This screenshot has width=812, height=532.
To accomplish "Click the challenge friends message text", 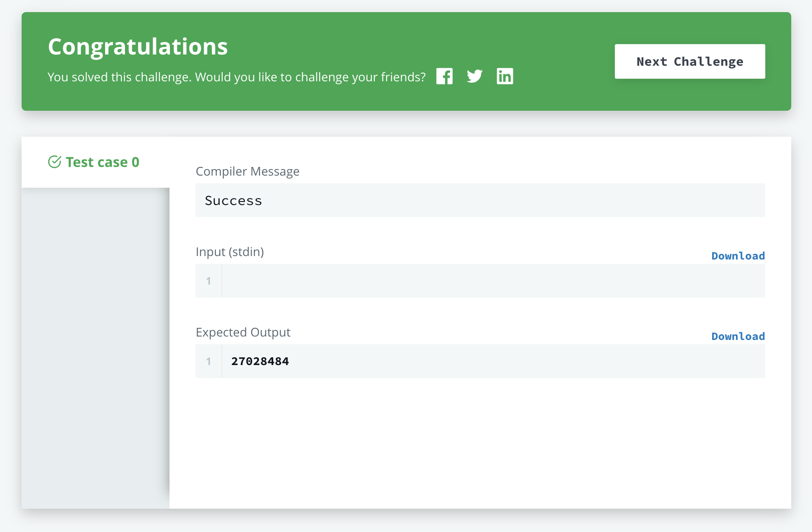I will (x=236, y=77).
